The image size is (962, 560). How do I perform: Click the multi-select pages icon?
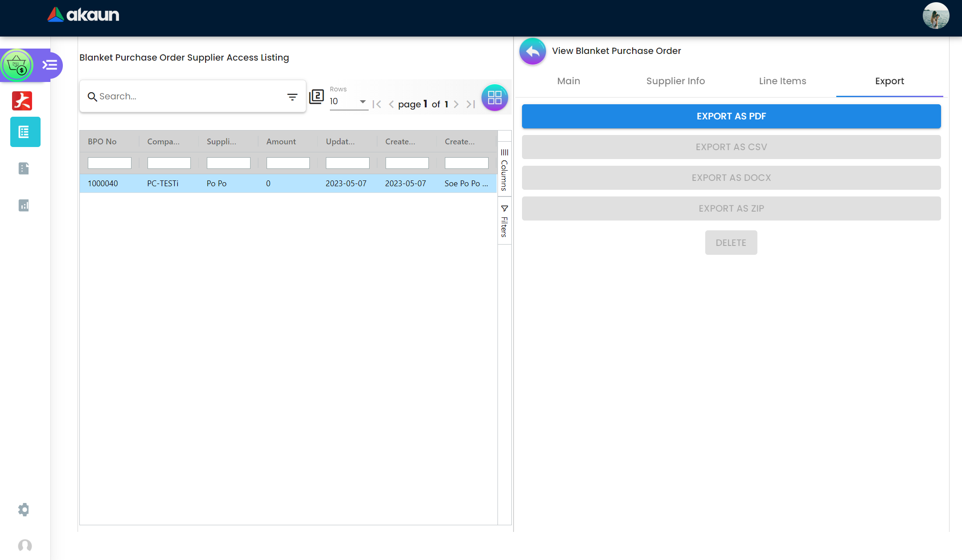point(317,96)
